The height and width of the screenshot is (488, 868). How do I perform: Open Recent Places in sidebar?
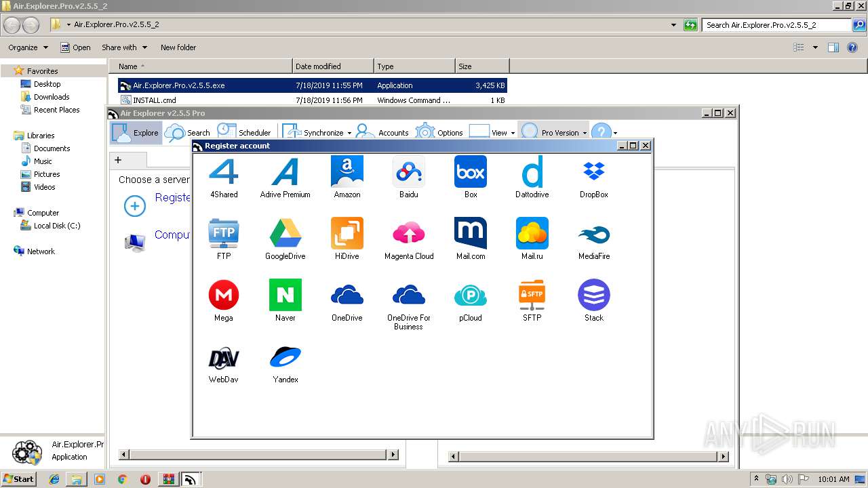point(56,110)
